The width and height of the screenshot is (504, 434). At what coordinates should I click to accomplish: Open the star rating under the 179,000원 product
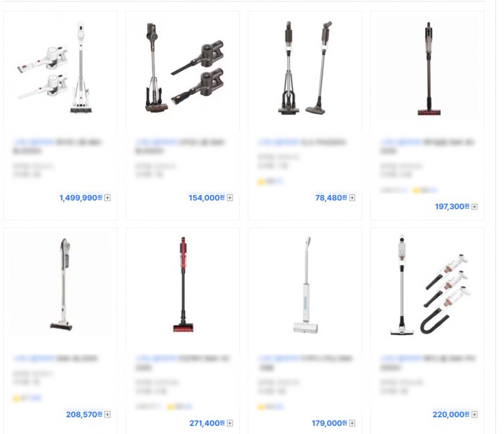[270, 407]
